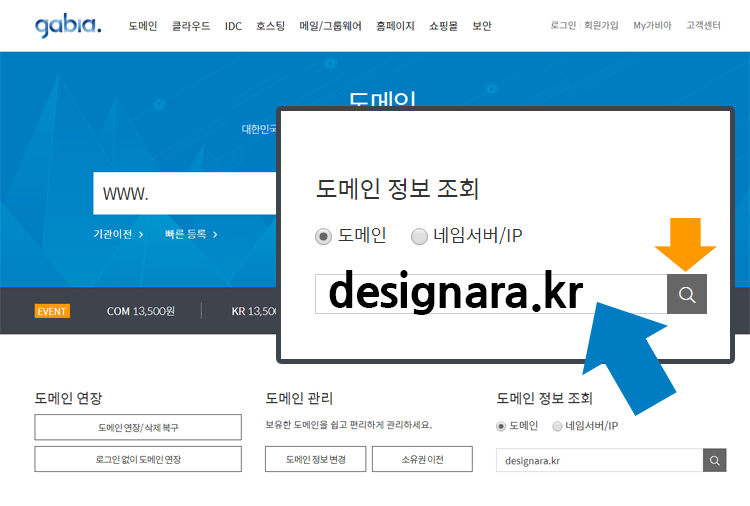The width and height of the screenshot is (750, 506).
Task: Click the gabia logo
Action: coord(68,26)
